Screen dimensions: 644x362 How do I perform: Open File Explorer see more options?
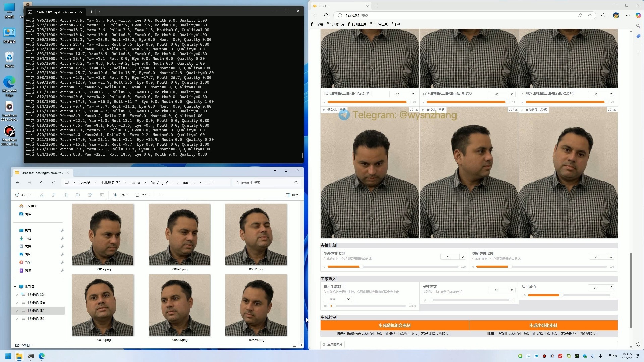(161, 195)
